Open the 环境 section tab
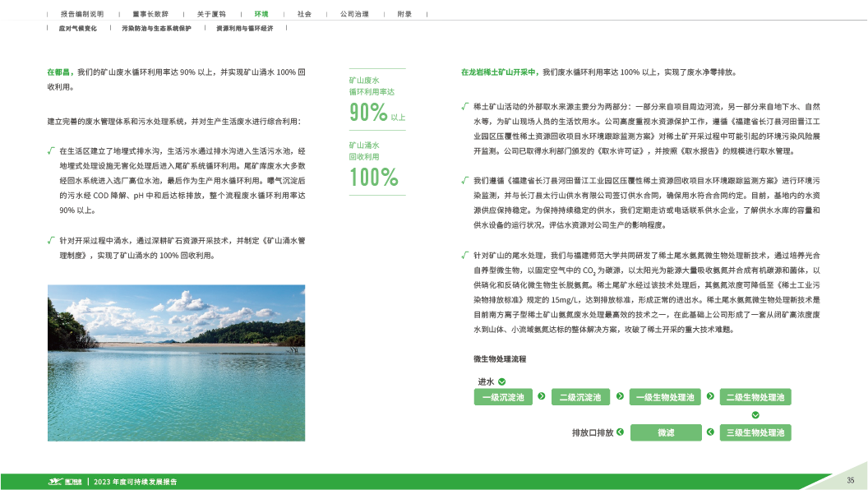868x490 pixels. pos(261,15)
